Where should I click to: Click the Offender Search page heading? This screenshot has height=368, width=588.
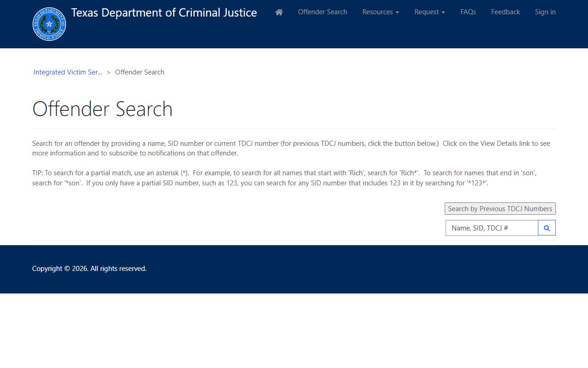click(102, 109)
